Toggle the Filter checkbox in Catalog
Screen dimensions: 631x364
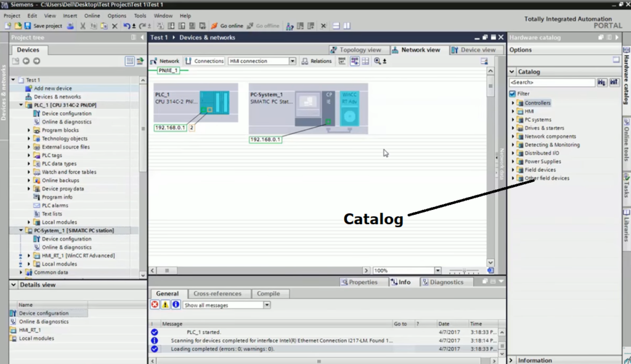(x=512, y=94)
